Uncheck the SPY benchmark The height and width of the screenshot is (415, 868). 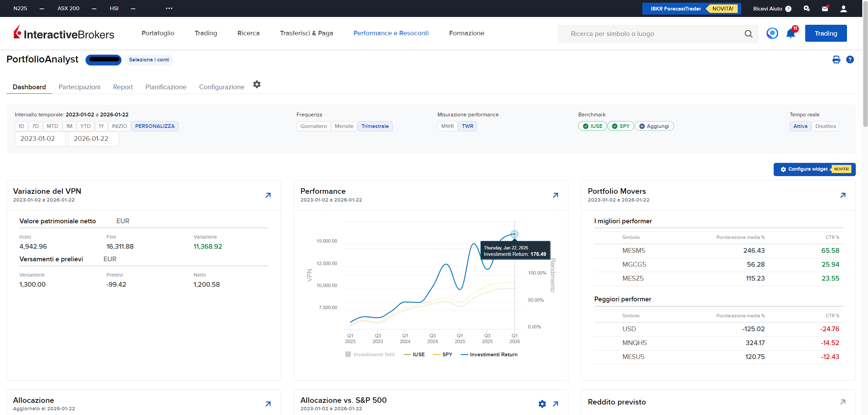pyautogui.click(x=621, y=126)
